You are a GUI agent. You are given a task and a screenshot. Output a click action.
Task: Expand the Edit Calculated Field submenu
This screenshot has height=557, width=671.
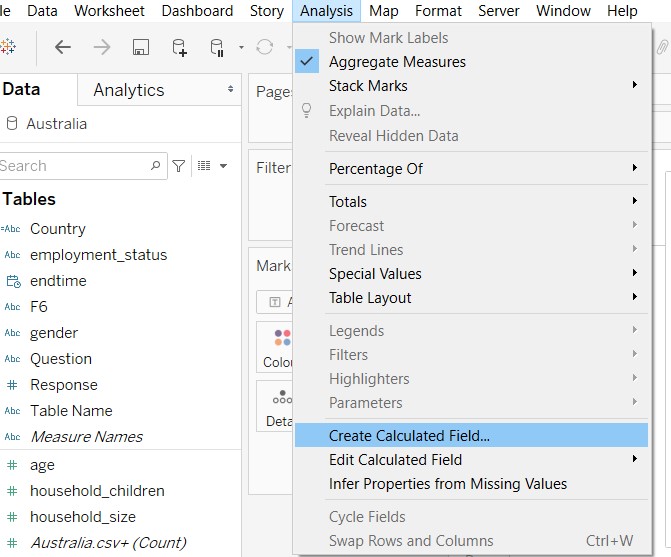pos(472,459)
